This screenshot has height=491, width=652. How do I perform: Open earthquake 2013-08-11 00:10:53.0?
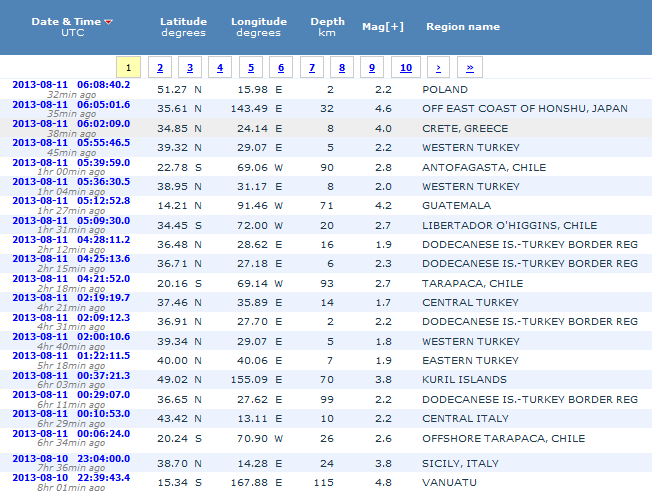coord(71,414)
